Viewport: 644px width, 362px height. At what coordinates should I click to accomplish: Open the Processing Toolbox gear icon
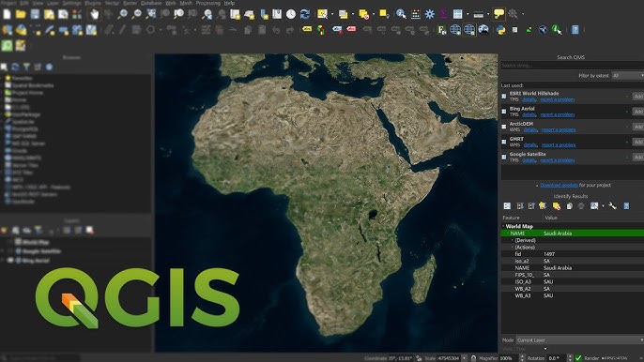click(430, 14)
